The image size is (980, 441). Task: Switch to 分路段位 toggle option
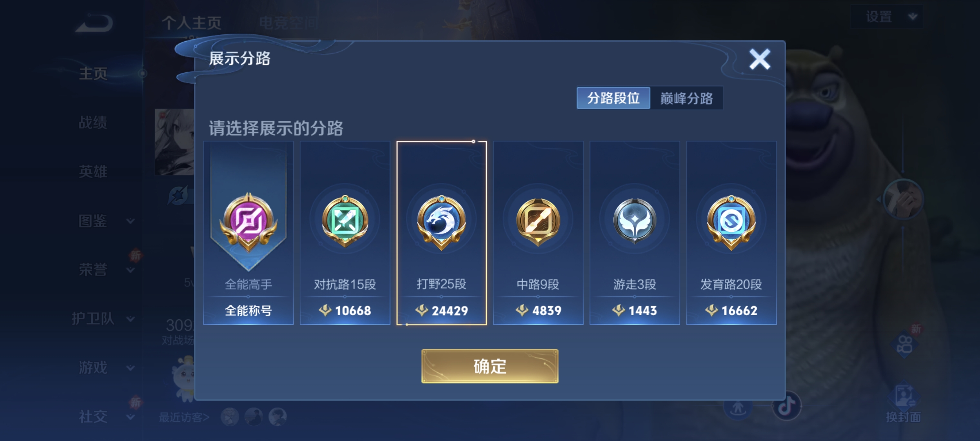pyautogui.click(x=613, y=98)
